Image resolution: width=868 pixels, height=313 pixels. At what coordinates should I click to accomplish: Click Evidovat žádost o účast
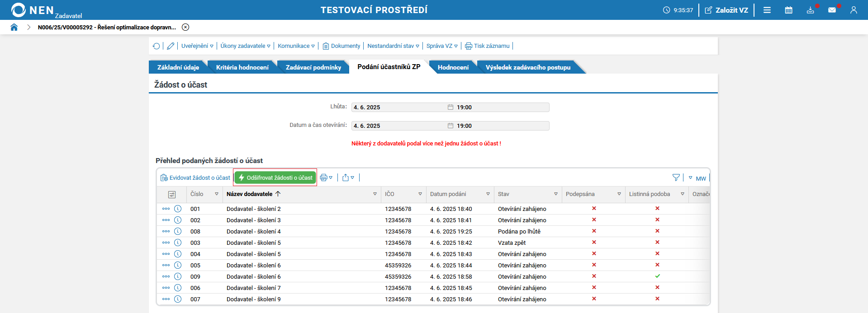(x=195, y=178)
